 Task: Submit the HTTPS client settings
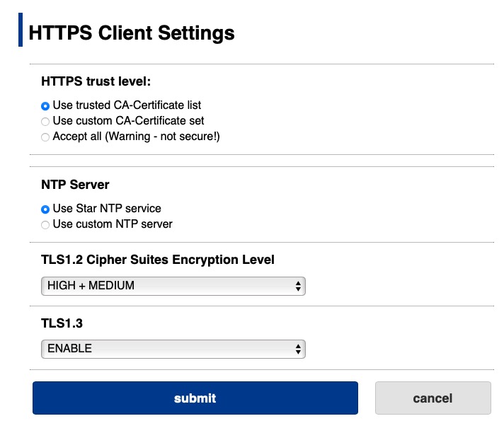coord(195,398)
